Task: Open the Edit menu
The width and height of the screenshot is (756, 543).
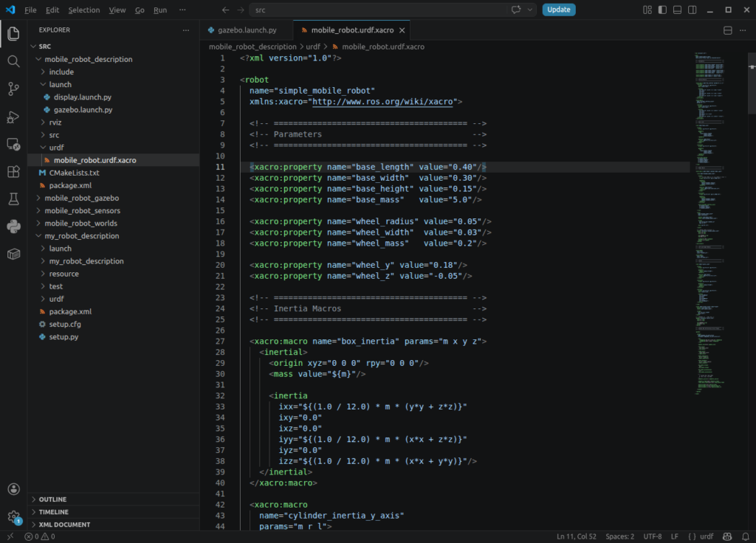Action: [52, 10]
